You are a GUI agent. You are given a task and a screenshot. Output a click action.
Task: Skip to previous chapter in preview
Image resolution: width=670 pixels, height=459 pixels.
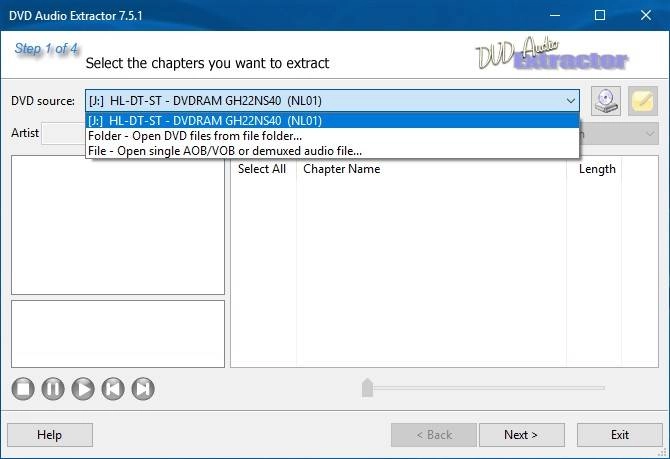(x=113, y=389)
